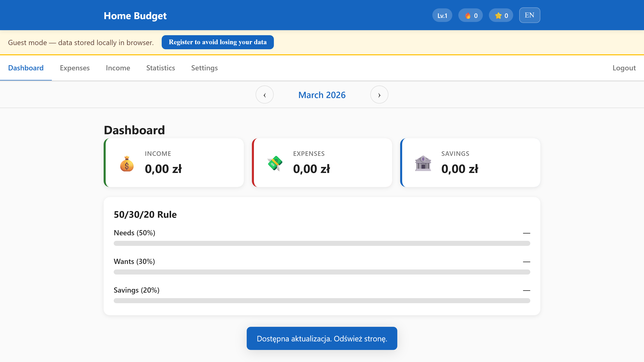This screenshot has height=362, width=644.
Task: Click Register to avoid losing your data
Action: coord(218,42)
